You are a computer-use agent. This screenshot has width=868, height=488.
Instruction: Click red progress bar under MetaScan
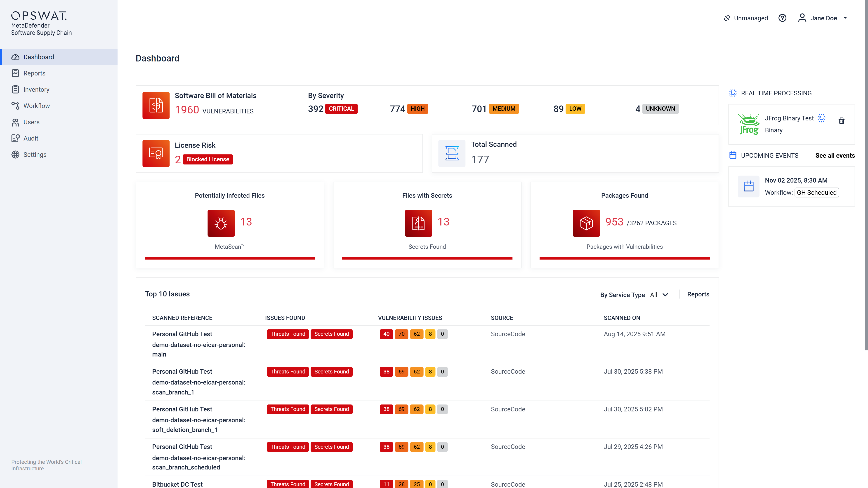point(230,258)
